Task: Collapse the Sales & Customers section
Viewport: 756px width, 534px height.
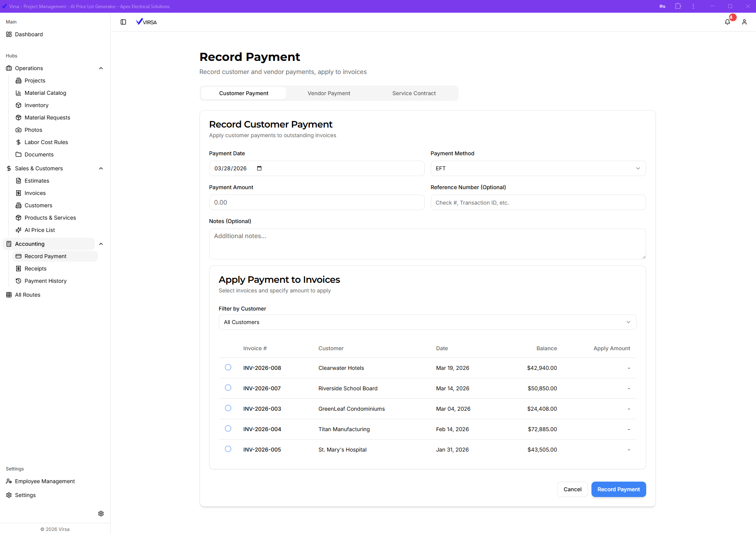Action: point(101,168)
